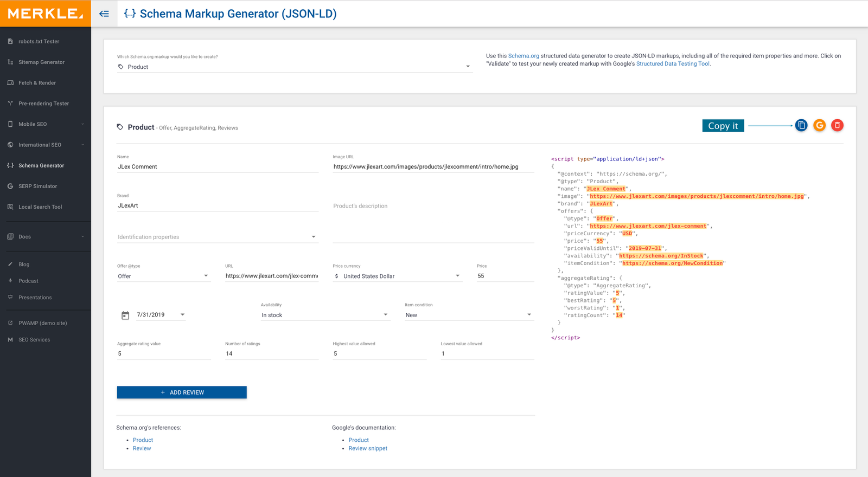Viewport: 868px width, 477px height.
Task: Open the Blog sidebar link
Action: [24, 265]
